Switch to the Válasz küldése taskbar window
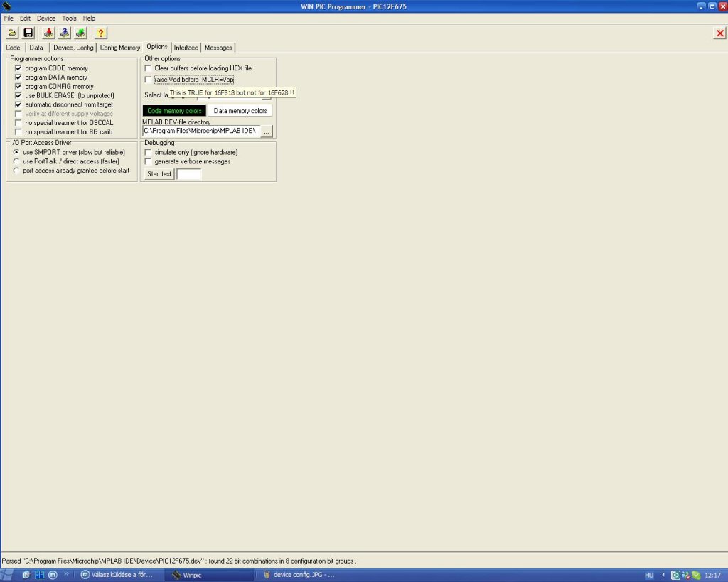The width and height of the screenshot is (728, 582). (x=122, y=575)
